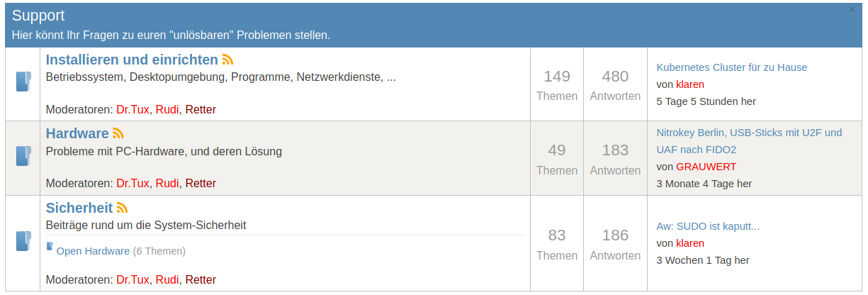Open the Open Hardware subforum
Image resolution: width=868 pixels, height=295 pixels.
point(93,251)
